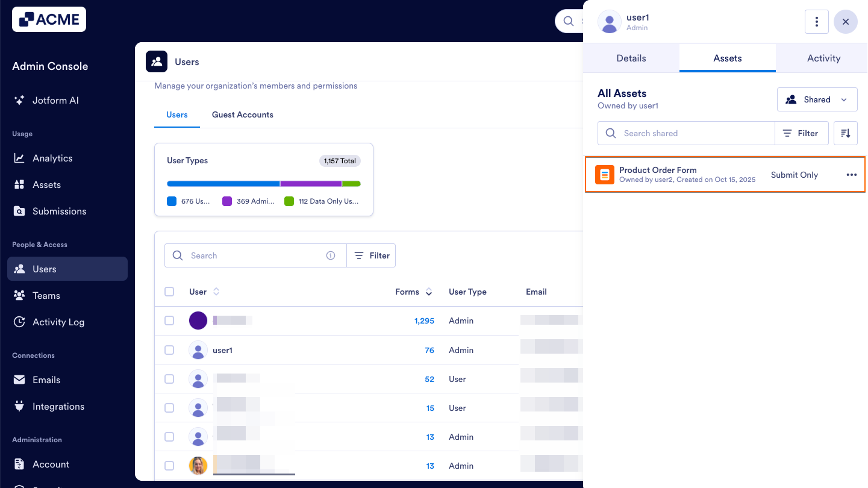Open the Teams page
868x488 pixels.
point(46,295)
